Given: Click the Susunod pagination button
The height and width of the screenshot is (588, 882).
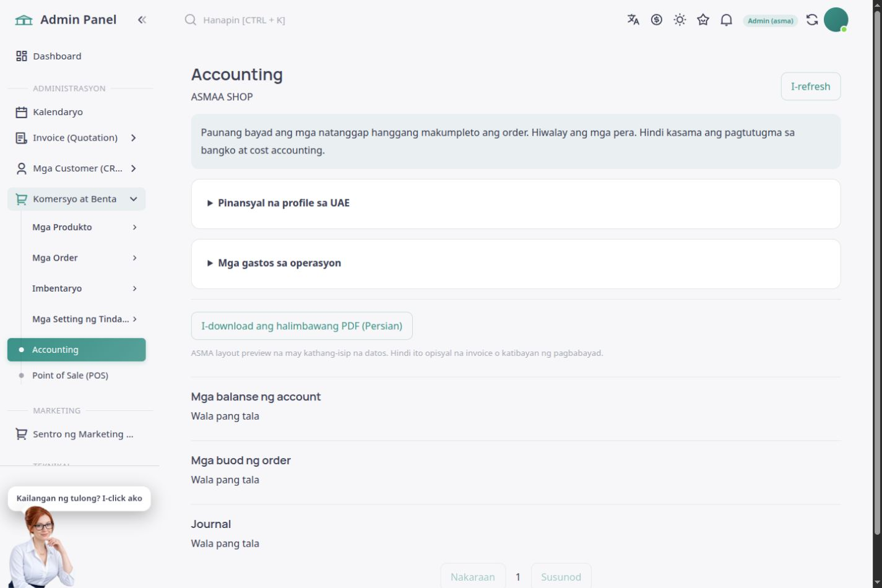Looking at the screenshot, I should 561,577.
